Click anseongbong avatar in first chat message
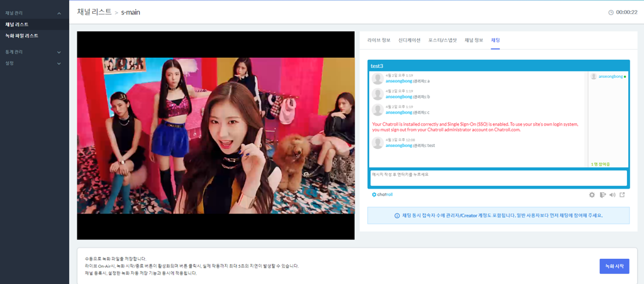 pos(377,79)
